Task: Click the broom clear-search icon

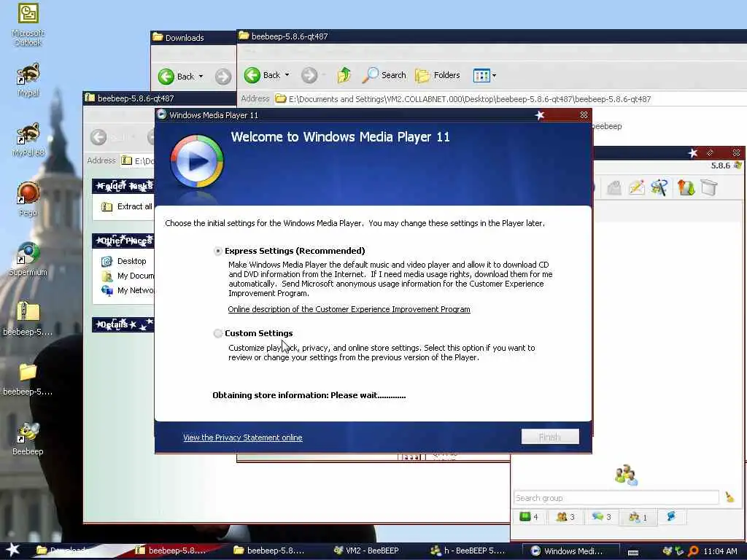Action: 729,497
